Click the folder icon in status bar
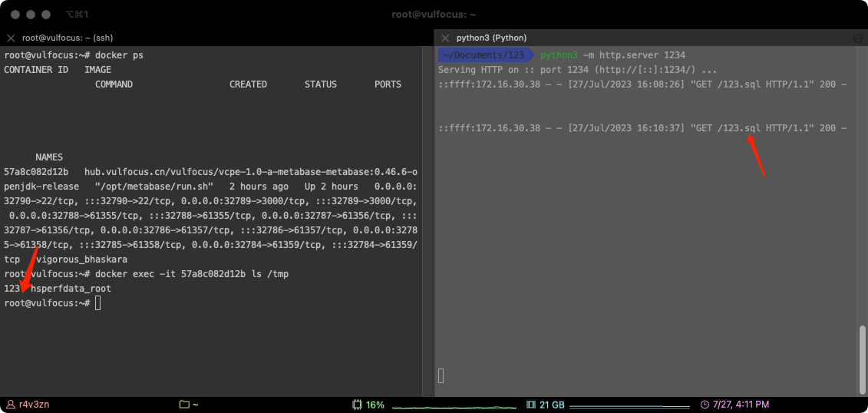The width and height of the screenshot is (868, 413). 184,404
